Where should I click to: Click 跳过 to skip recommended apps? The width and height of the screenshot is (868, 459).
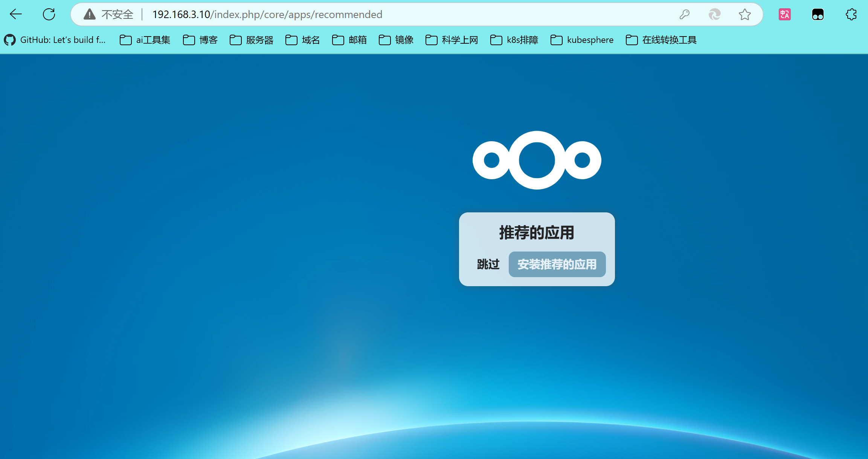488,264
